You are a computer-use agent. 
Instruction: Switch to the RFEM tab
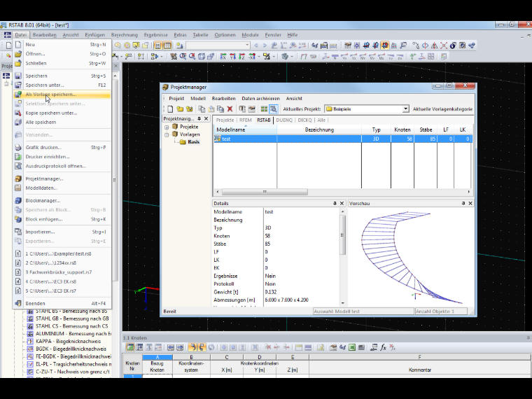coord(245,120)
